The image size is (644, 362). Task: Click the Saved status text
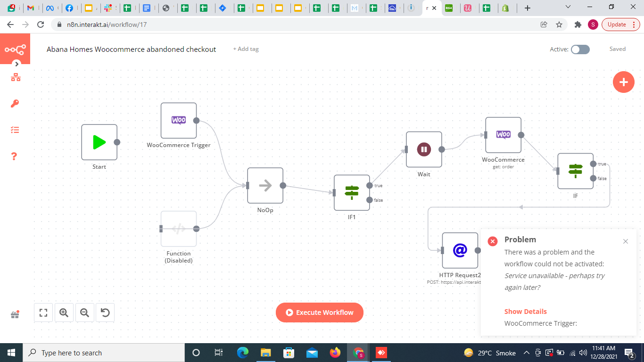point(618,49)
